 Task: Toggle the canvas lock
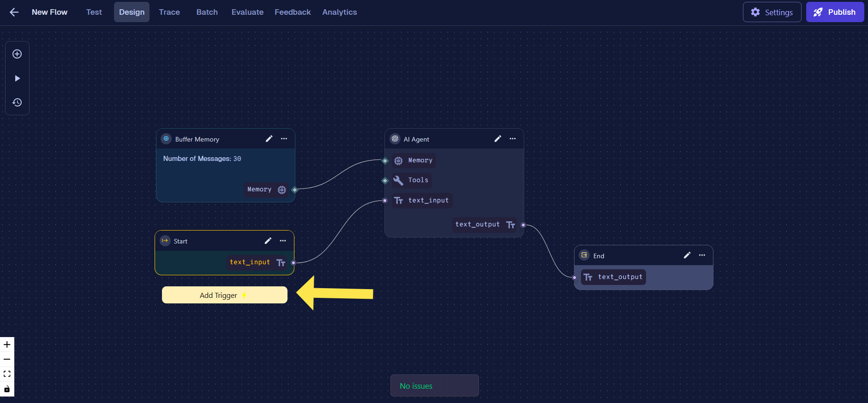(7, 389)
